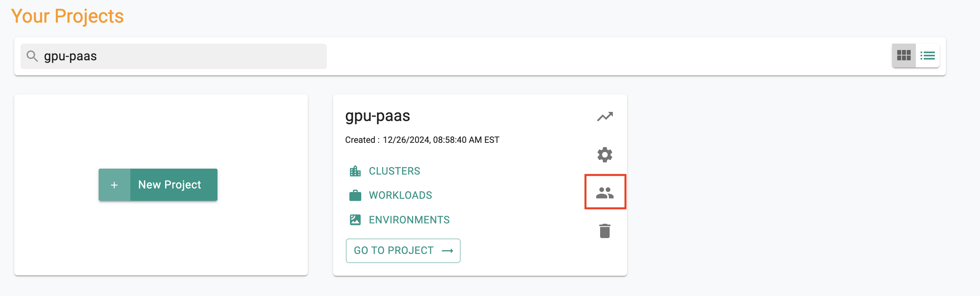Open the CLUSTERS link in gpu-paas card
The height and width of the screenshot is (296, 980).
coord(394,171)
